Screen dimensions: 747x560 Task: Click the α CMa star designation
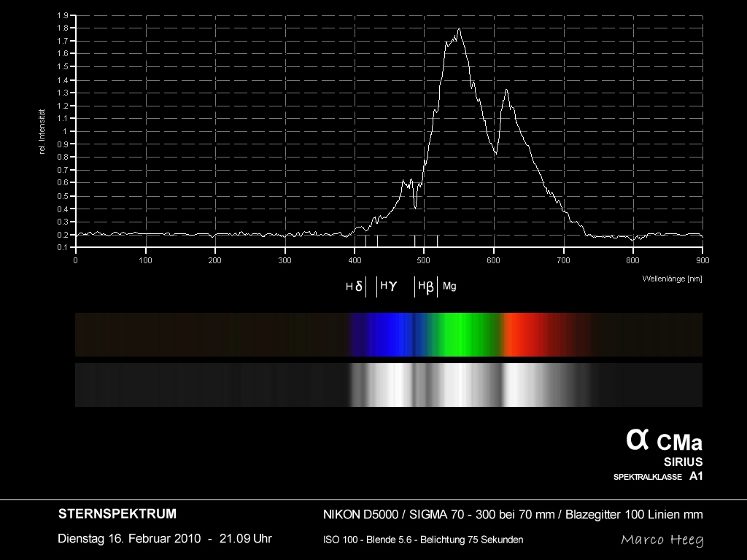tap(664, 440)
